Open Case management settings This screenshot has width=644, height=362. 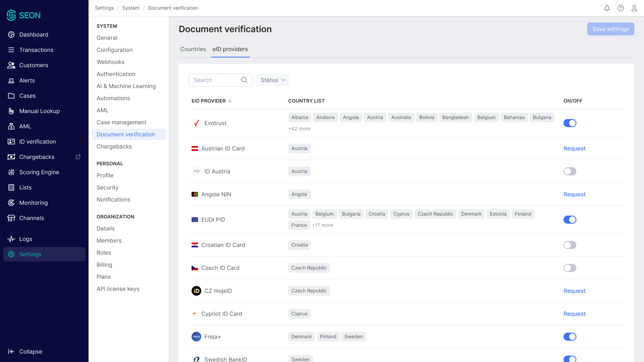click(121, 122)
